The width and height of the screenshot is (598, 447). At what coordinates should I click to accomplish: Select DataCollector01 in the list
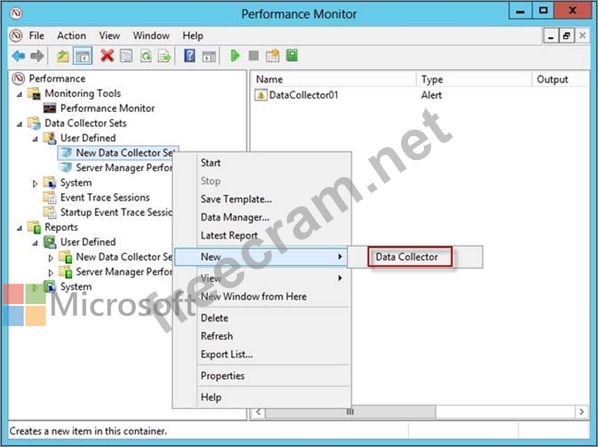click(304, 95)
